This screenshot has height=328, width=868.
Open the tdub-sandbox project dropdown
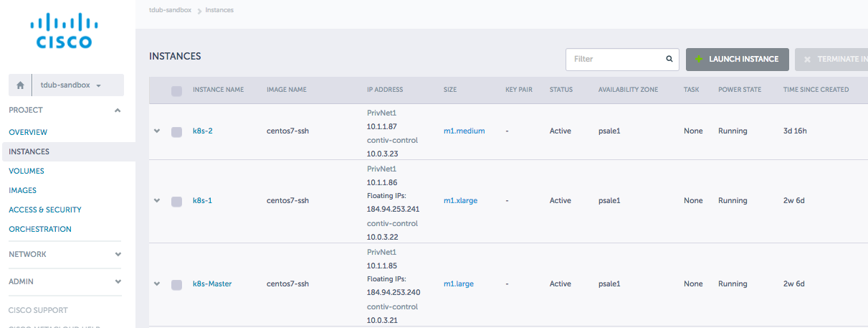tap(77, 85)
